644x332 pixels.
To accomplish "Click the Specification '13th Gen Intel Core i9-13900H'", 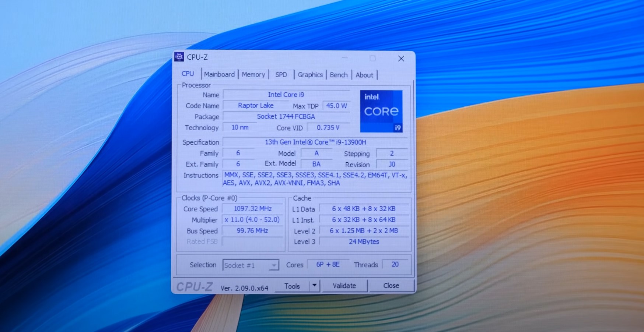I will [x=315, y=142].
